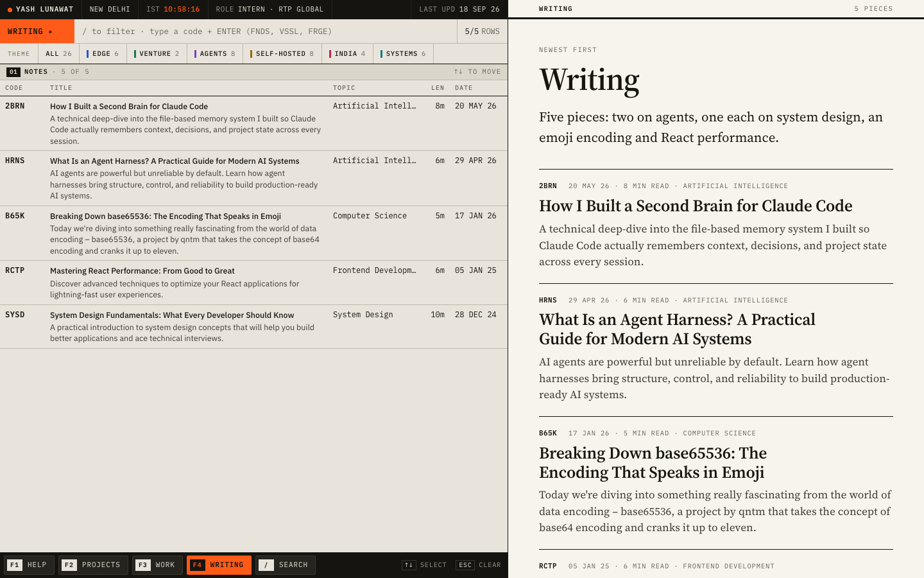924x578 pixels.
Task: Open 'Breaking Down base65536' table row title
Action: (166, 216)
